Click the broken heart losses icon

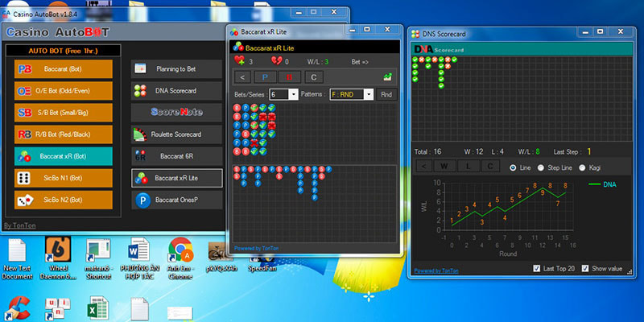coord(276,61)
